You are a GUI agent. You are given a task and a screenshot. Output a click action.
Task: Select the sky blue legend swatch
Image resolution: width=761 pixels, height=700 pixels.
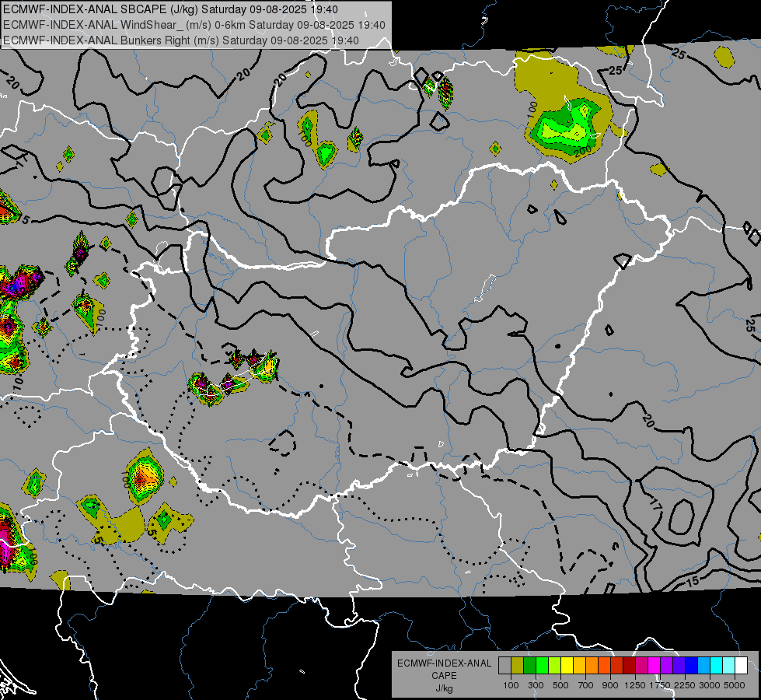(704, 665)
